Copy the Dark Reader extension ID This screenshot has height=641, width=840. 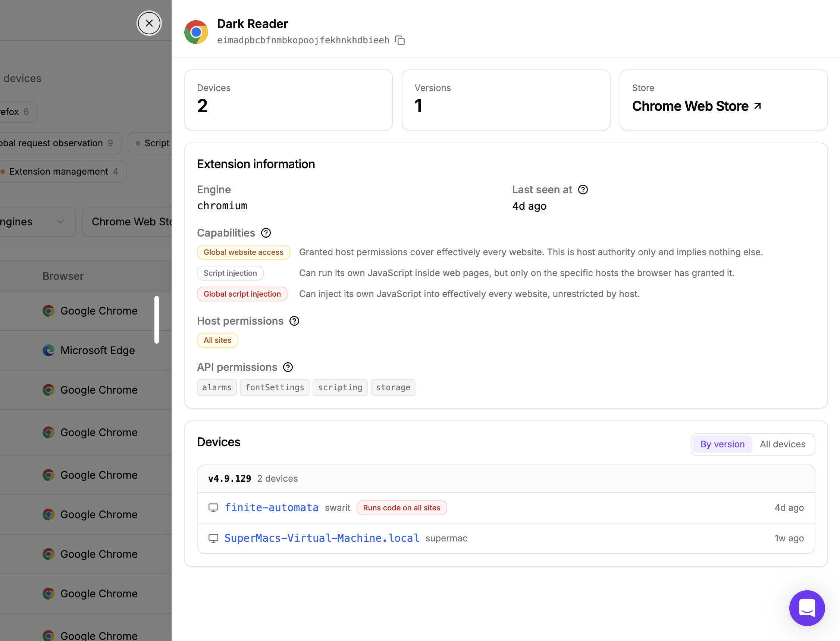pyautogui.click(x=400, y=40)
